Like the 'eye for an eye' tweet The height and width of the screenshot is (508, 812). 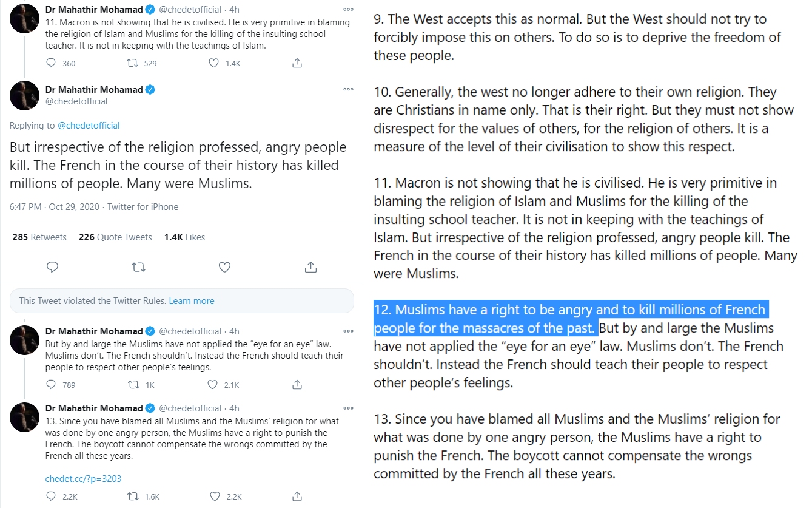click(x=213, y=385)
